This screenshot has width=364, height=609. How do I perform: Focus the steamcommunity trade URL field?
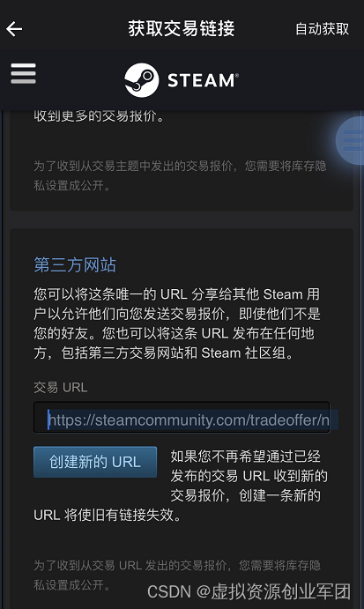(182, 418)
